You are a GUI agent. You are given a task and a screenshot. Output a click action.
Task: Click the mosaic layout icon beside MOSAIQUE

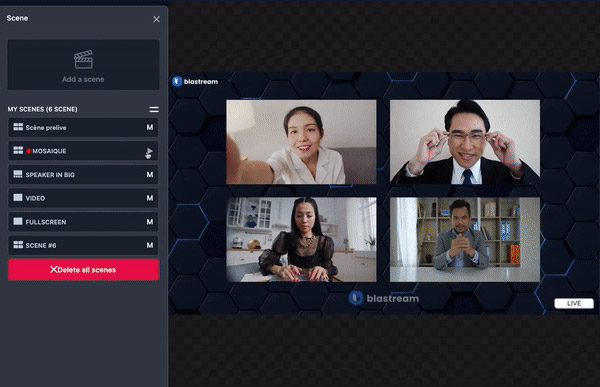18,150
